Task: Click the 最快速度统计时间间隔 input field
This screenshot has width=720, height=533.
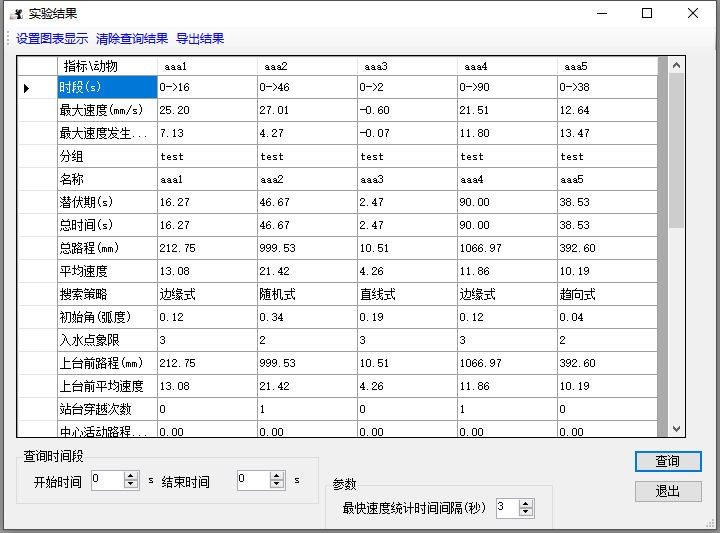Action: [507, 508]
